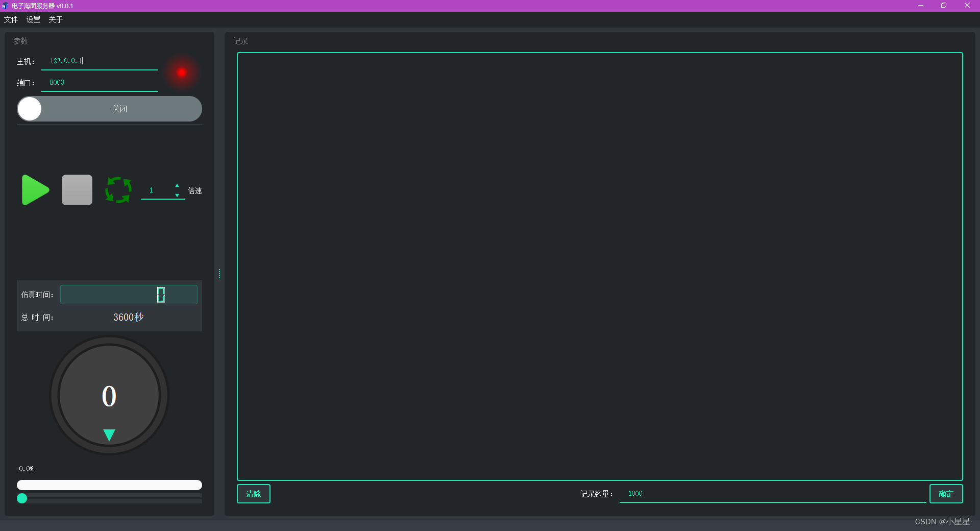Click the 3600秒 total time value
The width and height of the screenshot is (980, 531).
pos(129,317)
